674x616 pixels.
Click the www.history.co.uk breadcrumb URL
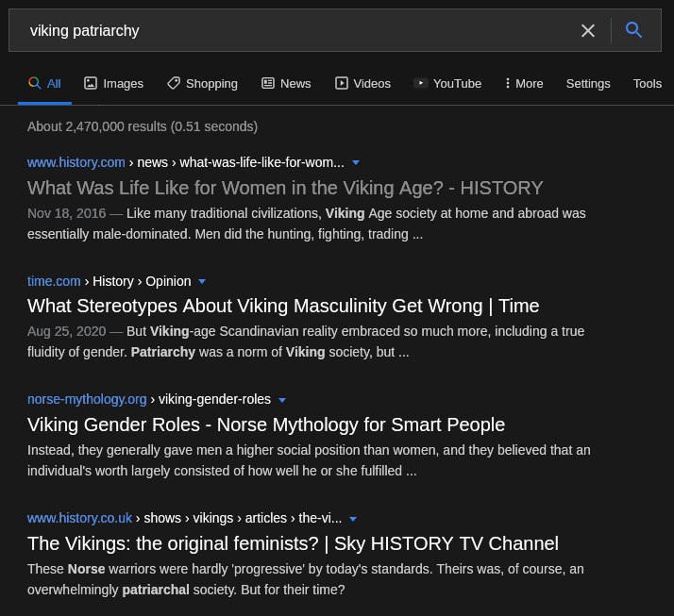pos(184,518)
